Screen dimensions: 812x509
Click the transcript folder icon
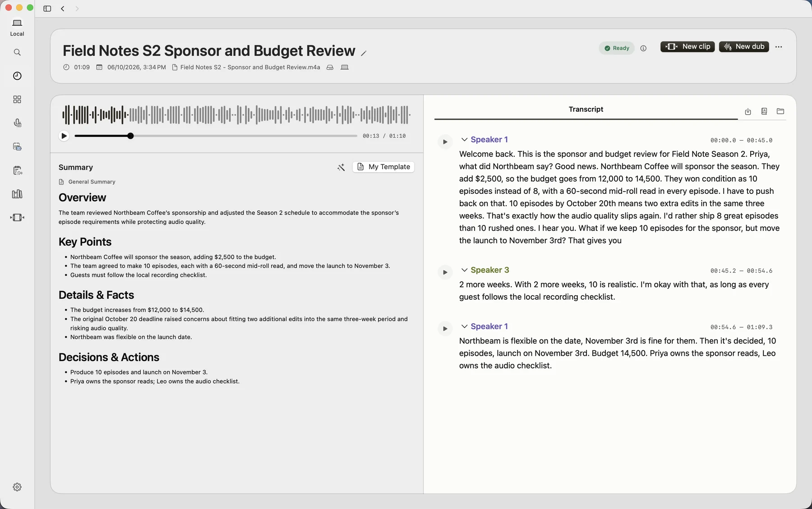780,111
